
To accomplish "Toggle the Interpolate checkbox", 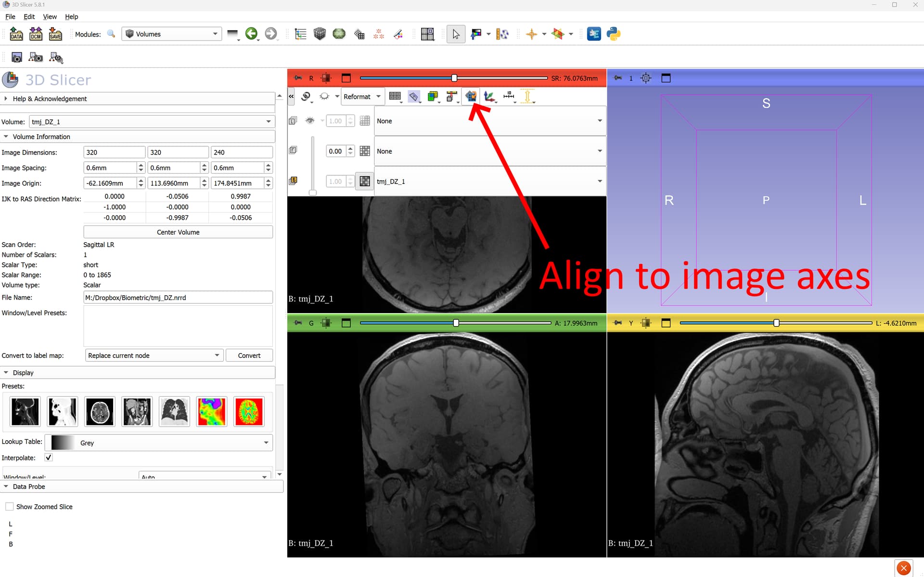I will click(x=49, y=458).
